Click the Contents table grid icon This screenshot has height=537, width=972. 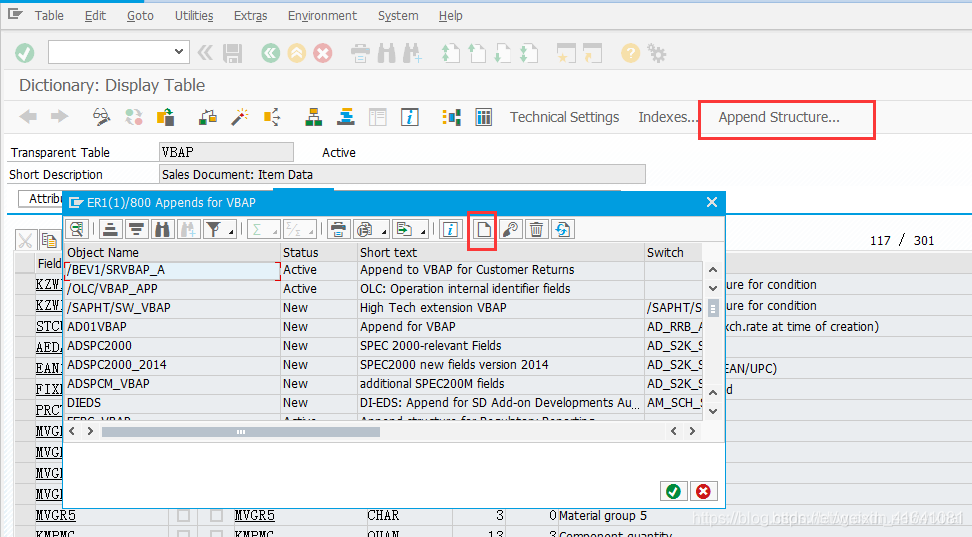click(484, 117)
